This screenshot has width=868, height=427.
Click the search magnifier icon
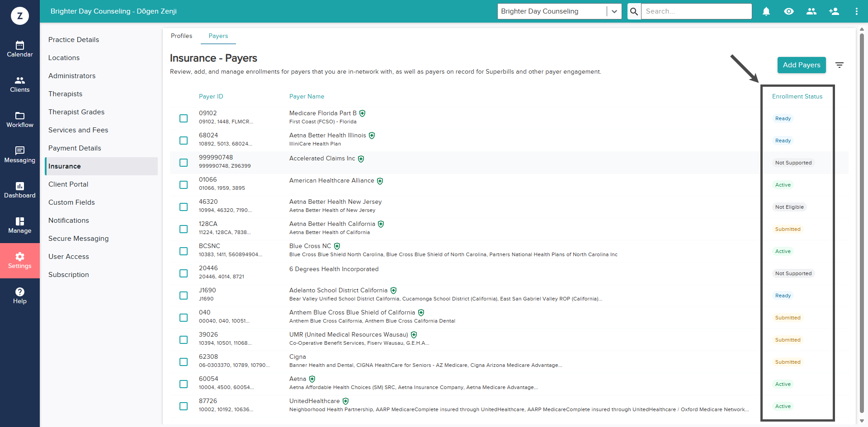point(634,11)
